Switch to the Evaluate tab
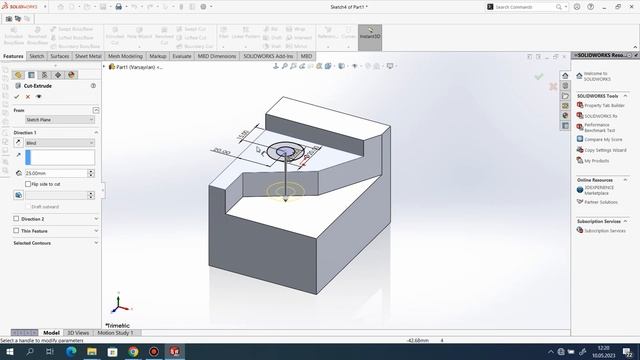 pos(182,56)
